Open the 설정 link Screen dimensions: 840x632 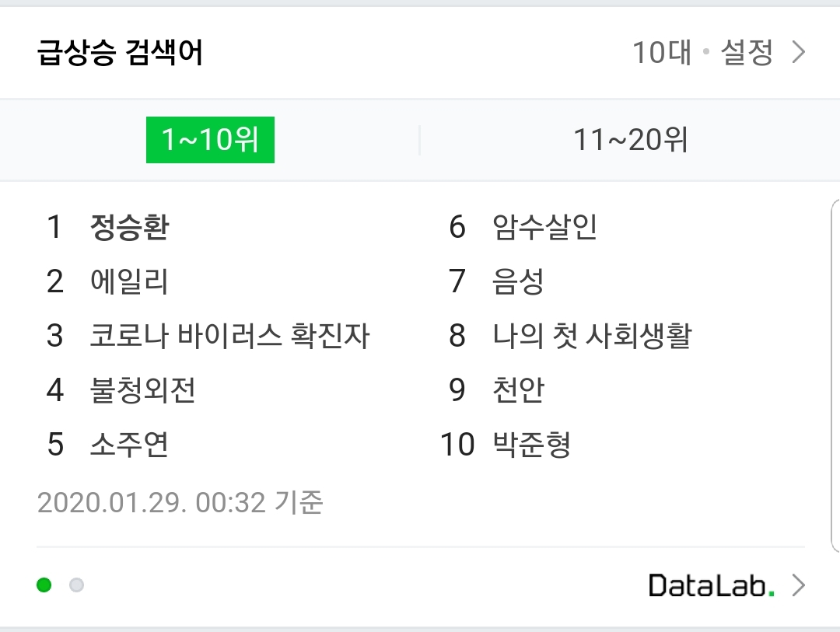point(747,53)
